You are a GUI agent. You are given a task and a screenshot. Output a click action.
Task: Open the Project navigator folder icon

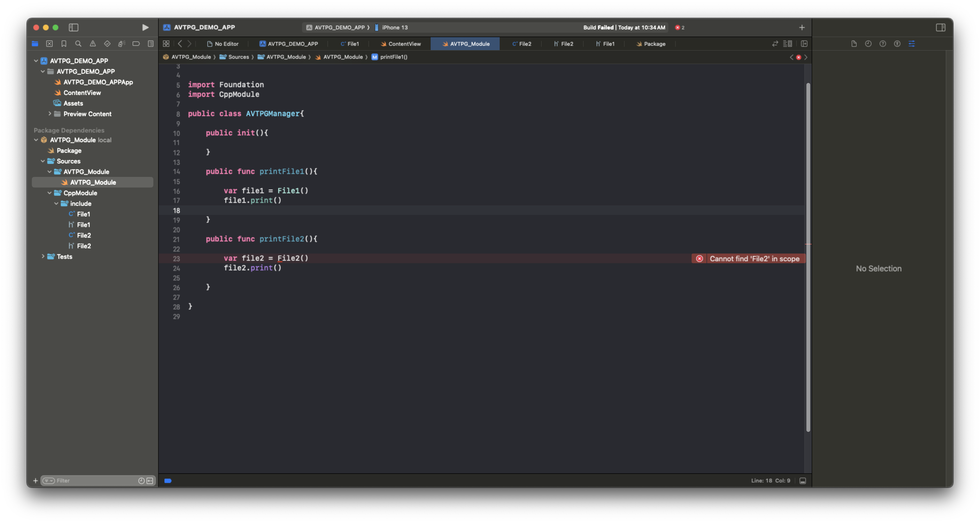point(35,44)
